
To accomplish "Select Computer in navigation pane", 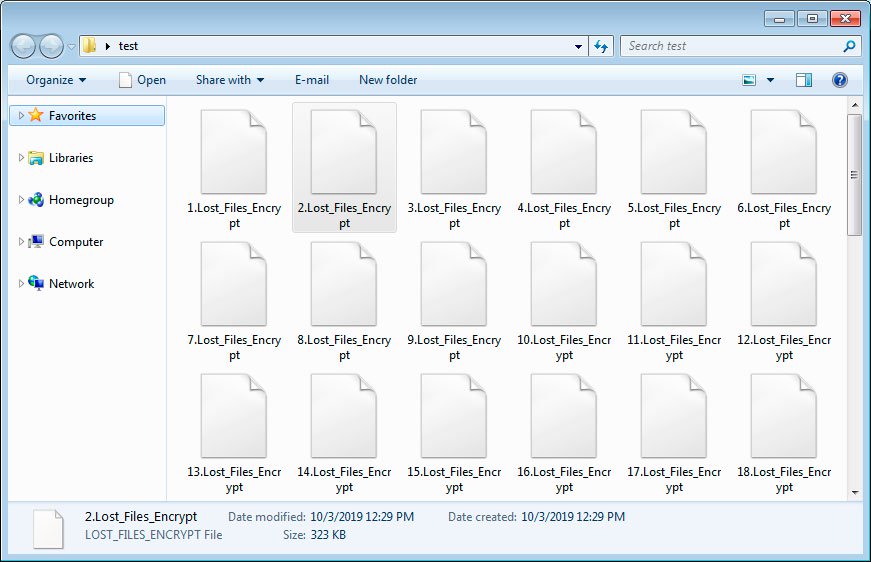I will point(76,242).
